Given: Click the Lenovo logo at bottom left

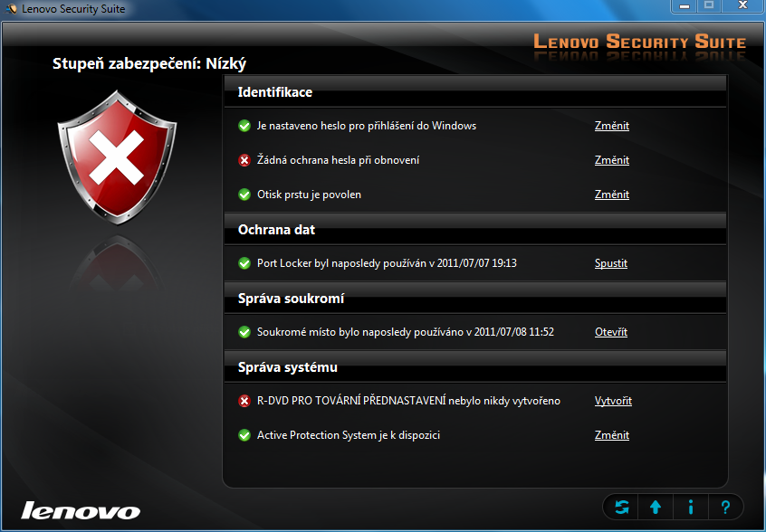Looking at the screenshot, I should pos(81,509).
